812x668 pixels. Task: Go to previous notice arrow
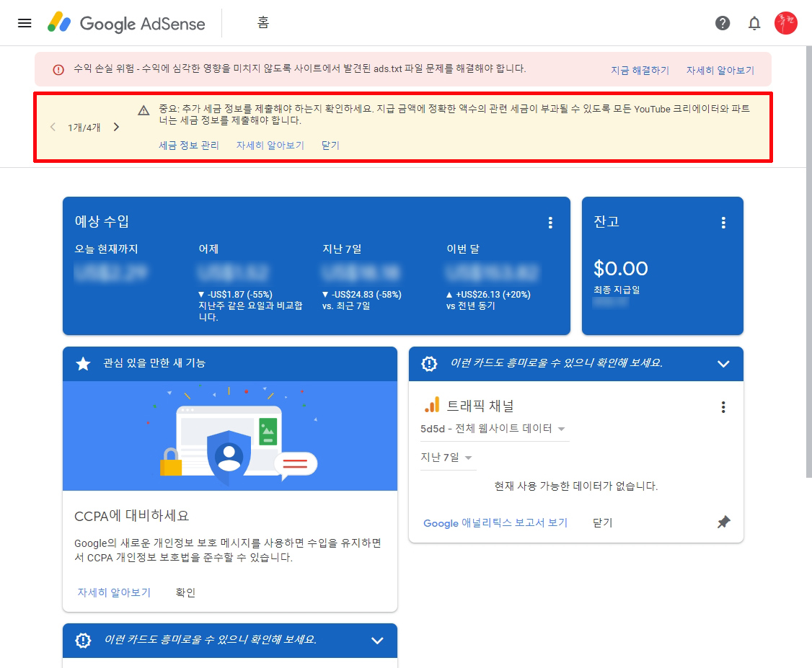click(x=53, y=127)
